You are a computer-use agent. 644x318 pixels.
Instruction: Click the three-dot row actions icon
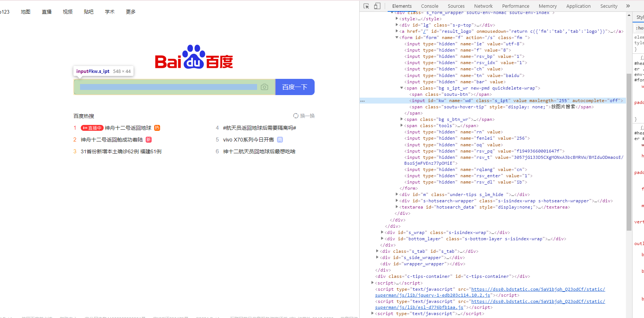click(x=363, y=101)
